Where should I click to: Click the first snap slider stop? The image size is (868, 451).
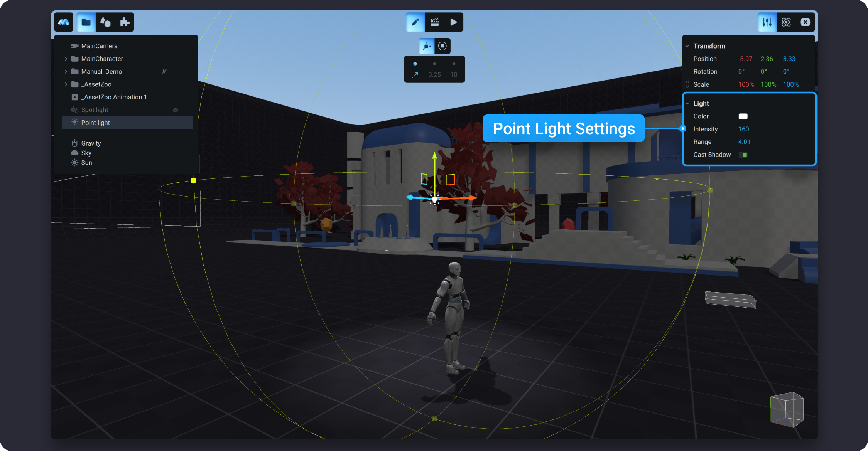point(415,64)
